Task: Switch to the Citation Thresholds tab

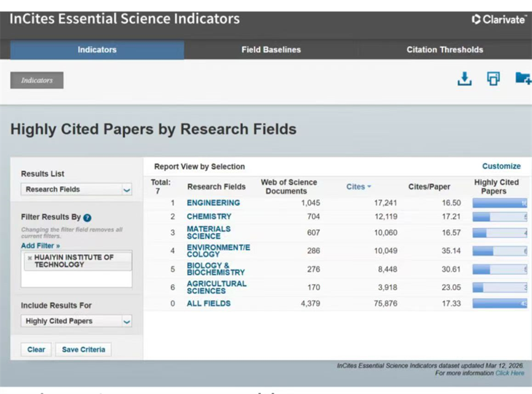Action: pyautogui.click(x=445, y=50)
